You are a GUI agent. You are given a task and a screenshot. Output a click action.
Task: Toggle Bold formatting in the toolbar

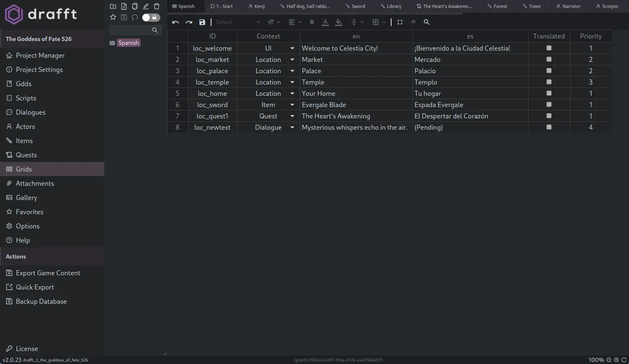tap(312, 22)
